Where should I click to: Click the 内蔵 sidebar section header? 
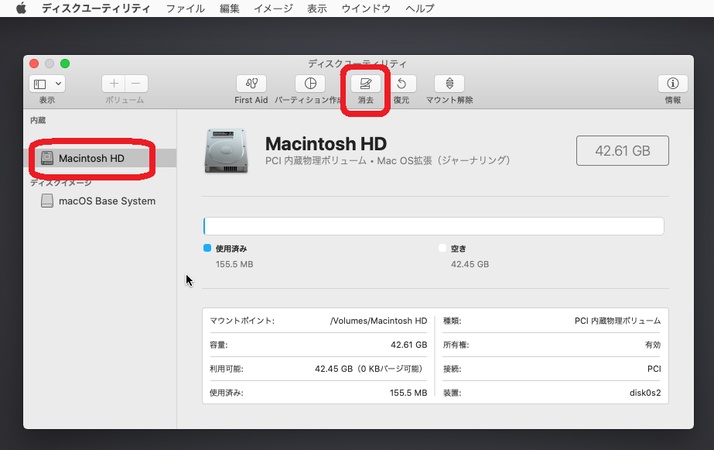(x=38, y=120)
